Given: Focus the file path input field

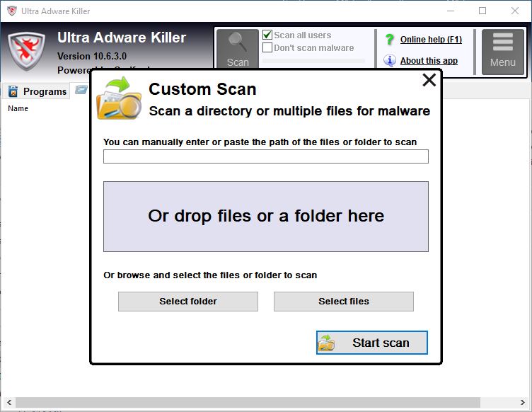Looking at the screenshot, I should click(x=266, y=156).
